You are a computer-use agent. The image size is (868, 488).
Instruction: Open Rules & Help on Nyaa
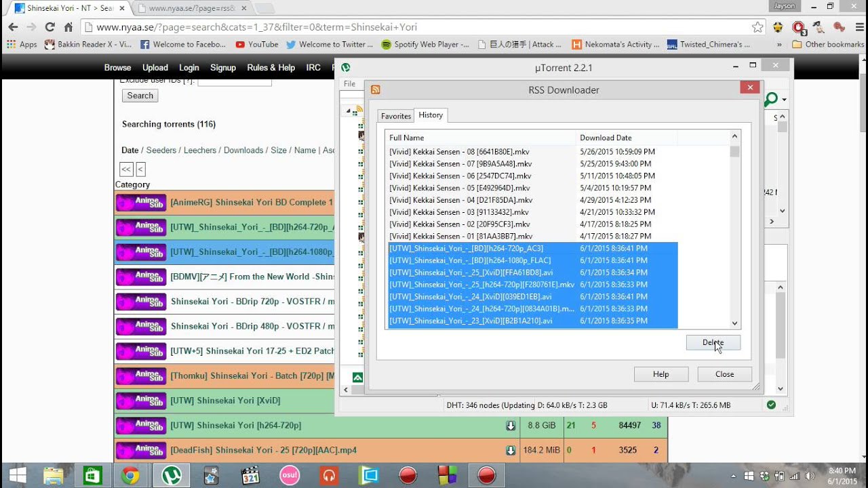click(271, 68)
